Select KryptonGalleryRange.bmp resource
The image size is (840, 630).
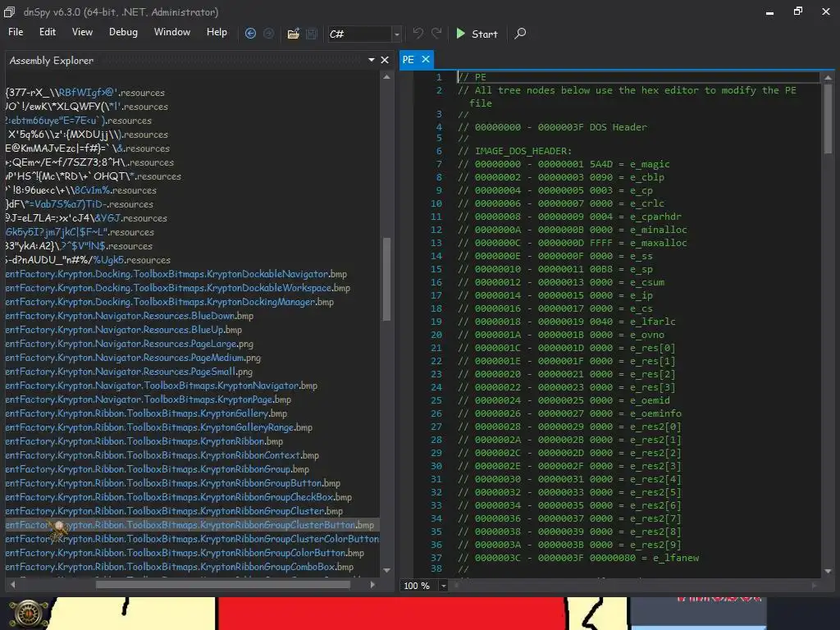click(158, 427)
